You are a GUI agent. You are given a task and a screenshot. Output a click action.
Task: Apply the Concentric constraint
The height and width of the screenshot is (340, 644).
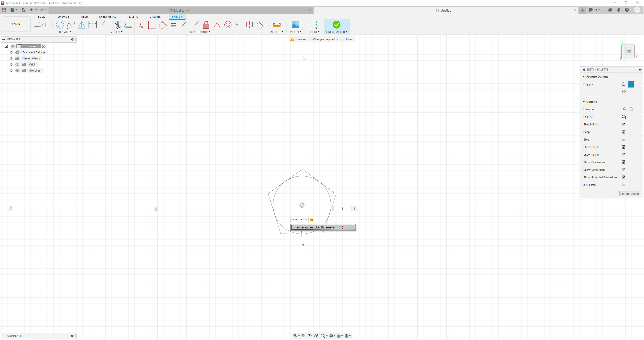click(x=228, y=25)
